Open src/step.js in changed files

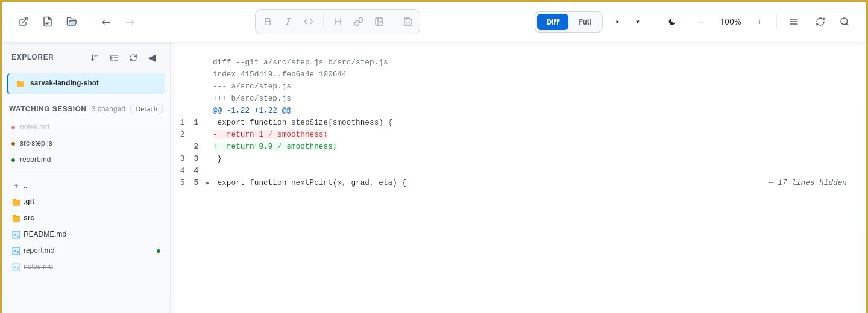pos(86,143)
